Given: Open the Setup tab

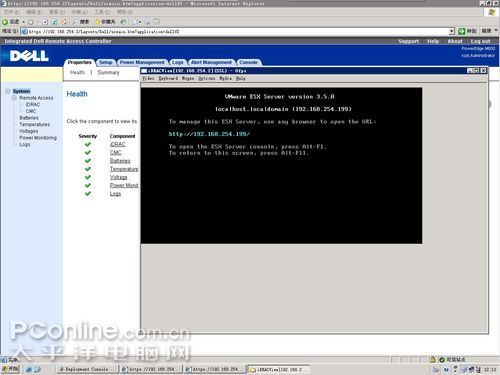Looking at the screenshot, I should tap(106, 62).
